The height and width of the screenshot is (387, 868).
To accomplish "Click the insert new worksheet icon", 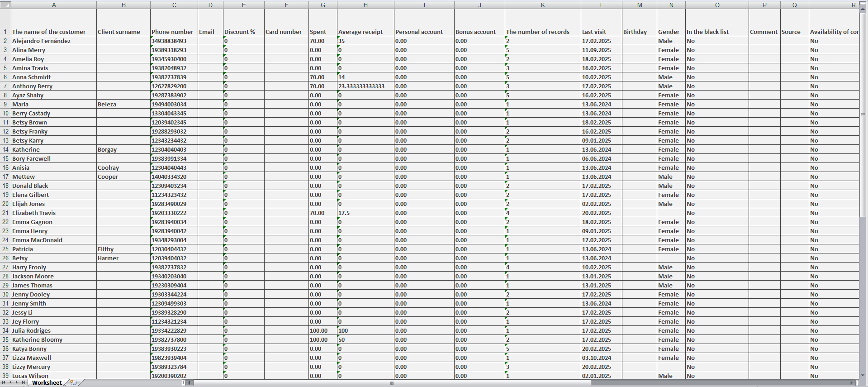I will (73, 383).
